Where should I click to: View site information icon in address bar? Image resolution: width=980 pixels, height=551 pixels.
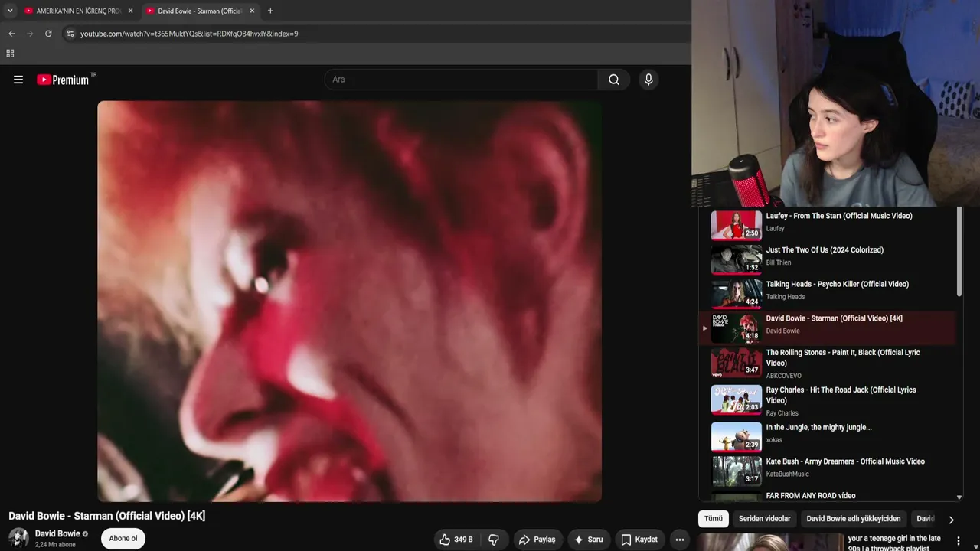click(x=70, y=34)
